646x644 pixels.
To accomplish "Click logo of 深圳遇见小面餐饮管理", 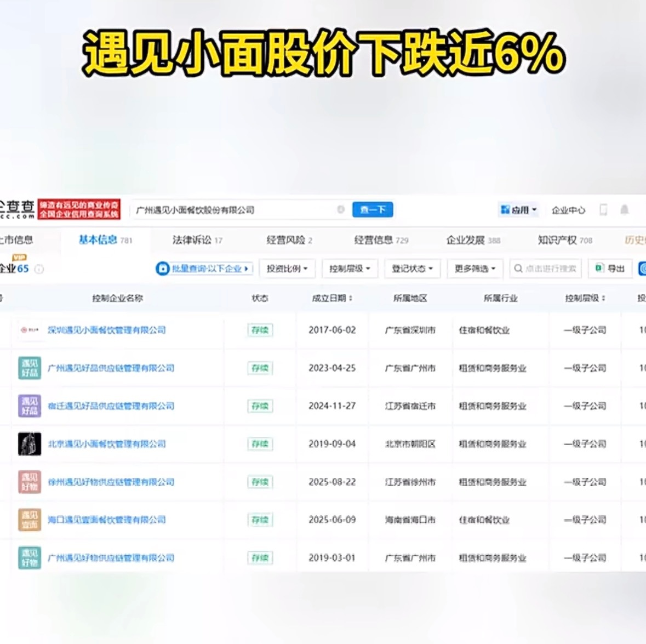I will click(x=30, y=330).
